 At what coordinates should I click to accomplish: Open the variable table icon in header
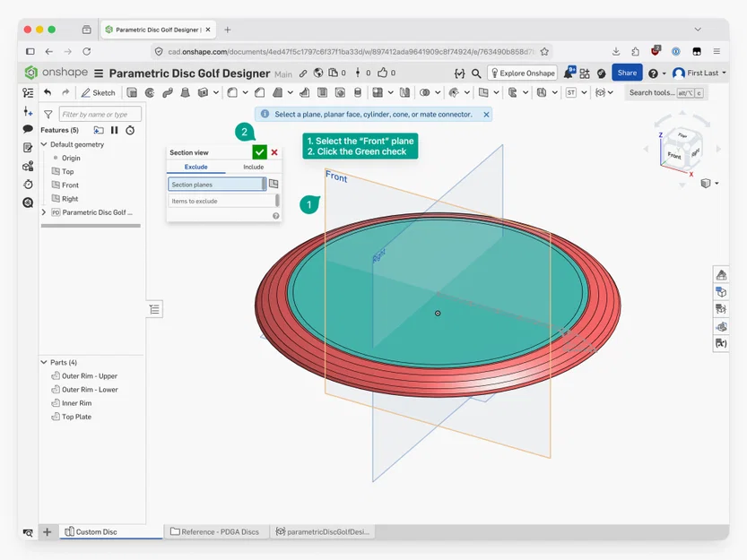[459, 73]
